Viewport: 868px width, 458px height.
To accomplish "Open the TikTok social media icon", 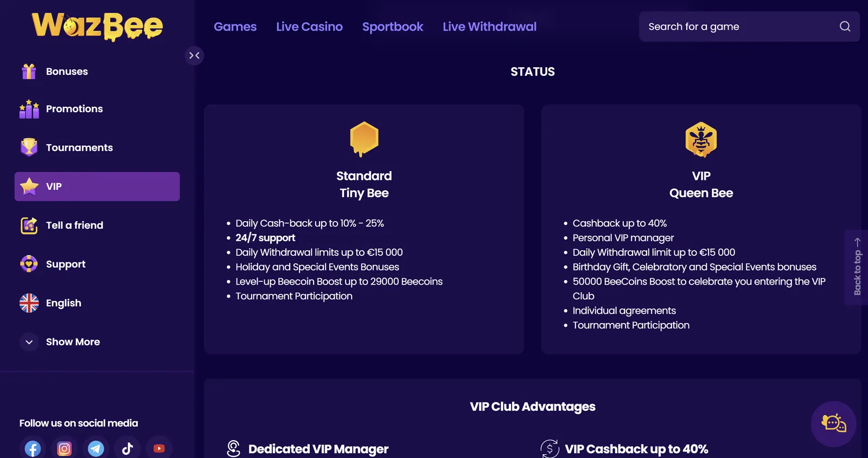I will [x=127, y=448].
